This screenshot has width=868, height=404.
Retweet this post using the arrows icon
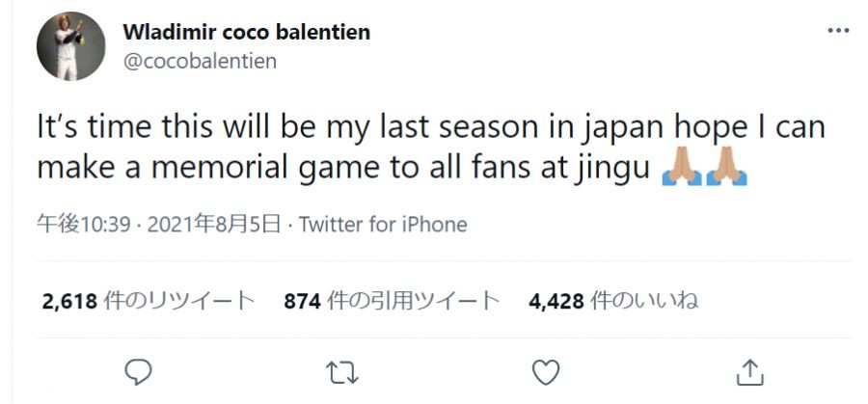(x=342, y=370)
